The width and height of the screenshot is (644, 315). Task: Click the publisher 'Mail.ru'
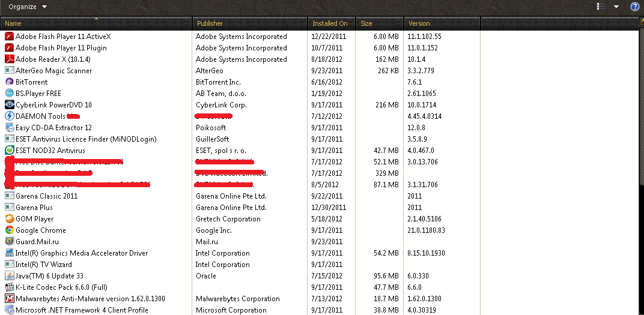coord(207,242)
